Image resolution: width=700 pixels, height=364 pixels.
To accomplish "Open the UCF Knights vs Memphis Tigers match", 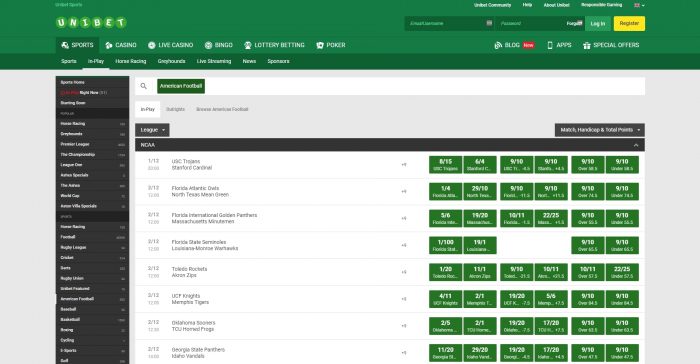I will point(190,299).
